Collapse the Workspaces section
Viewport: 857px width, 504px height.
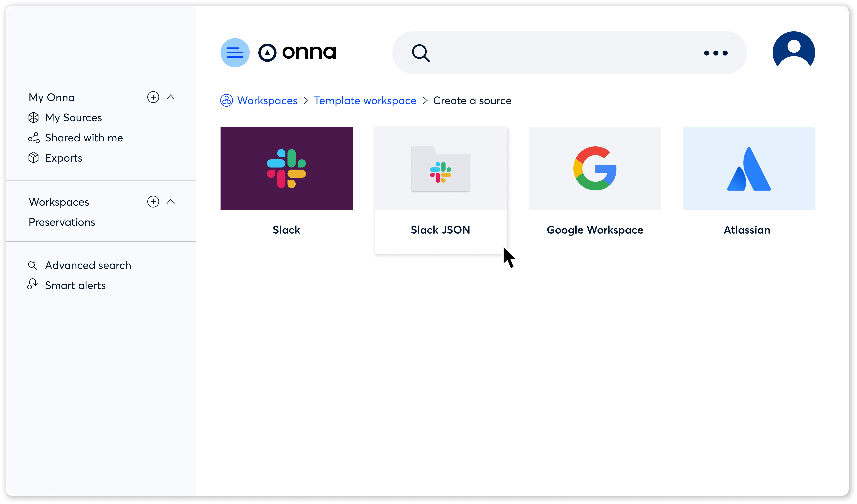(x=171, y=201)
